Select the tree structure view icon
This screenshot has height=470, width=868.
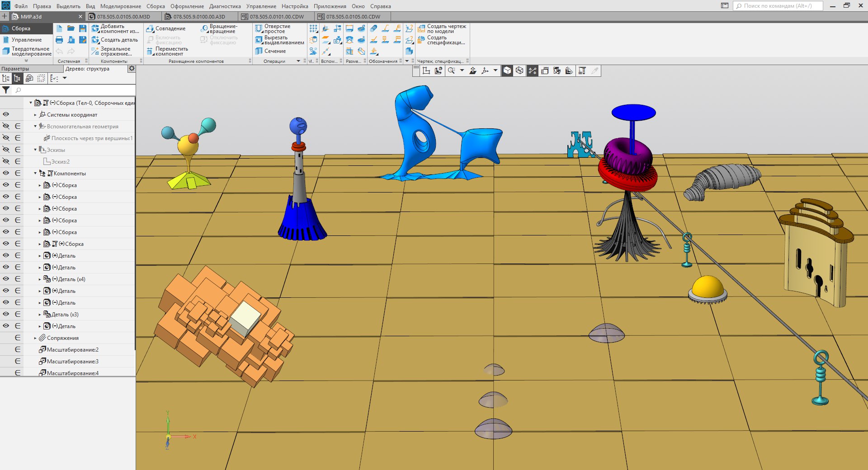(18, 78)
